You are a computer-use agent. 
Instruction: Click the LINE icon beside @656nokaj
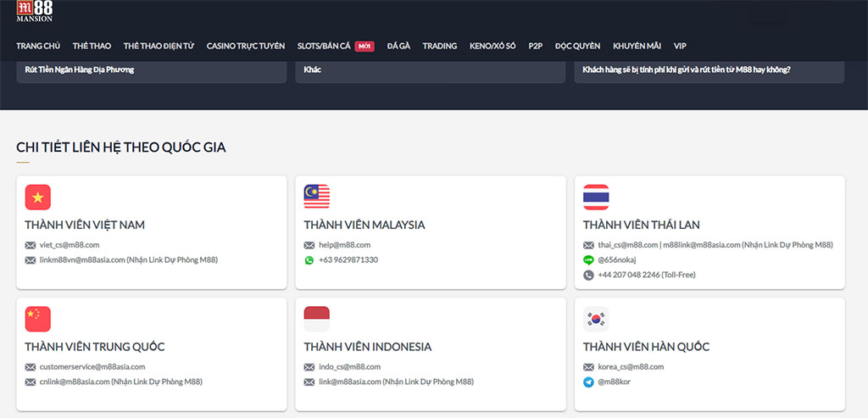point(588,260)
